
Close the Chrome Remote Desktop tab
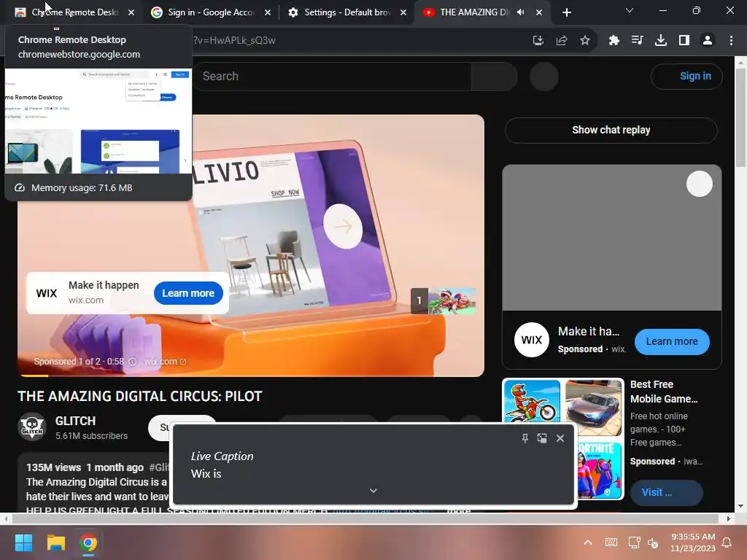point(131,12)
